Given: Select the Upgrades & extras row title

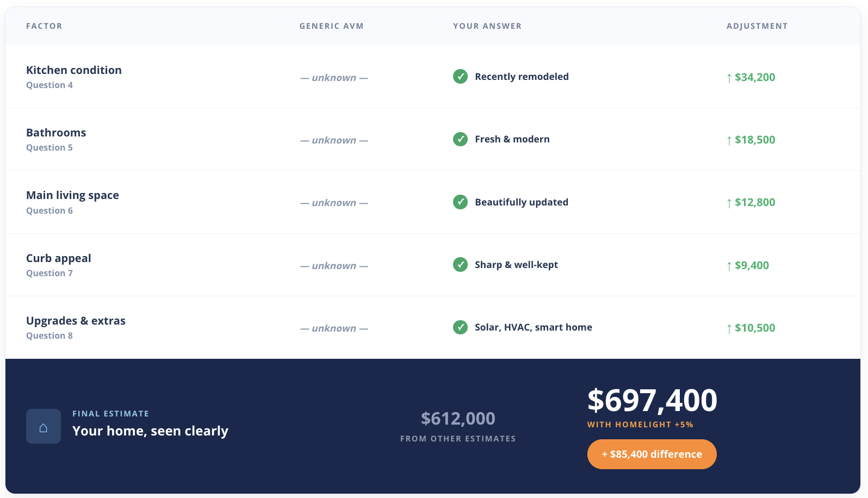Looking at the screenshot, I should 76,321.
